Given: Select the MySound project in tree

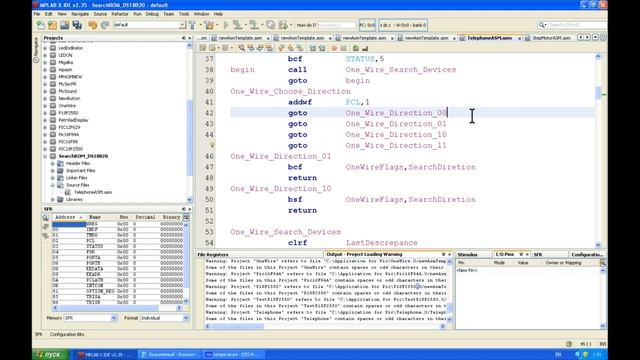Looking at the screenshot, I should point(68,91).
